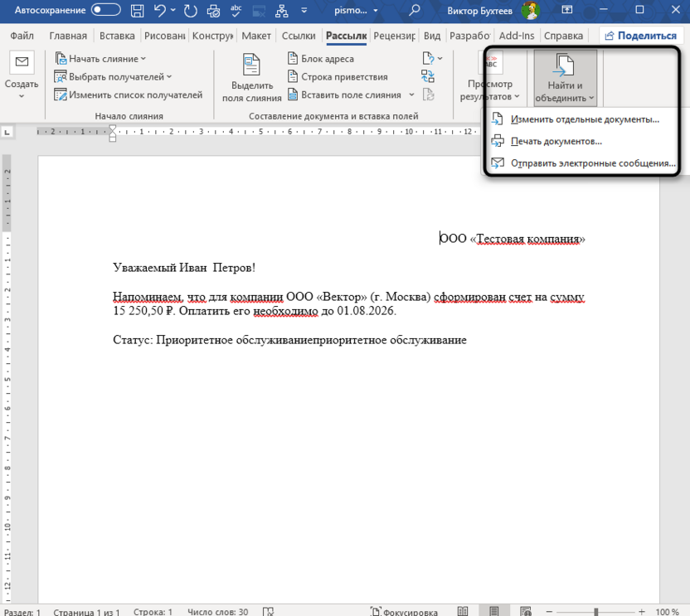Click the Update Labels icon
Viewport: 690px width, 616px height.
point(428,95)
